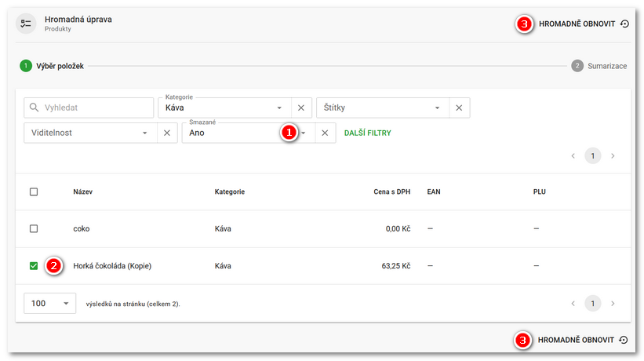The image size is (644, 361).
Task: Click the DALŠÍ FILTRY button
Action: [x=367, y=133]
